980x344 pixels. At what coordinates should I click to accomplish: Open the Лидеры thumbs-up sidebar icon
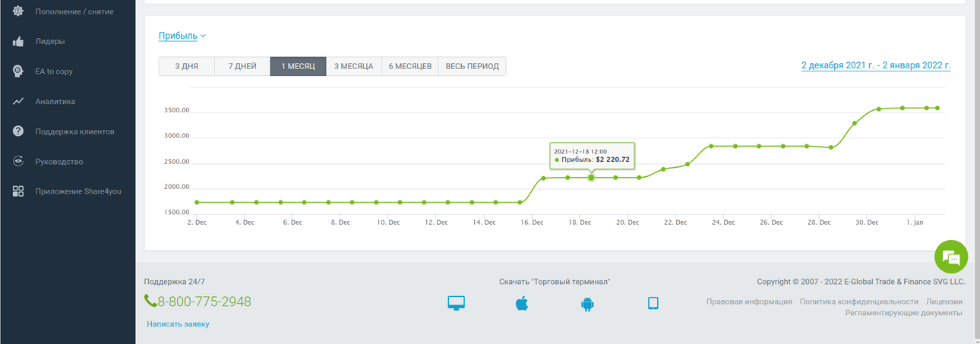point(18,42)
